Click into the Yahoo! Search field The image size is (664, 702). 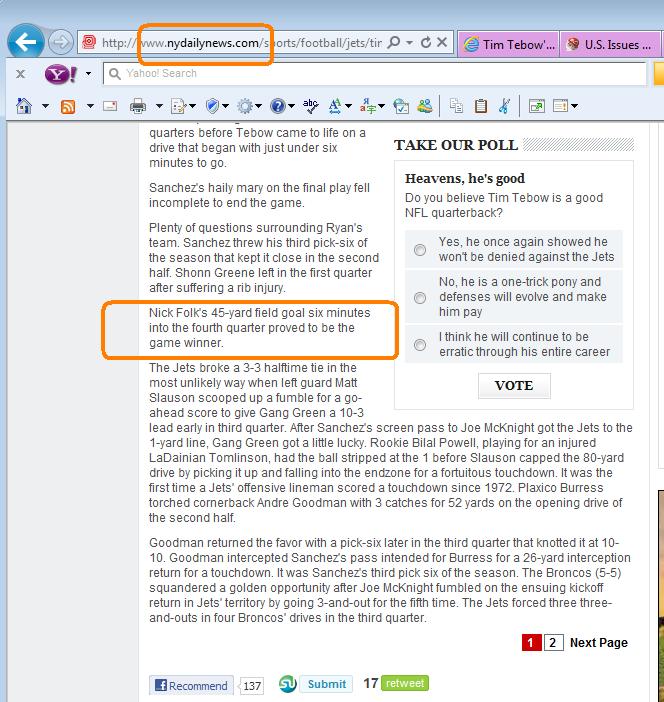(375, 74)
